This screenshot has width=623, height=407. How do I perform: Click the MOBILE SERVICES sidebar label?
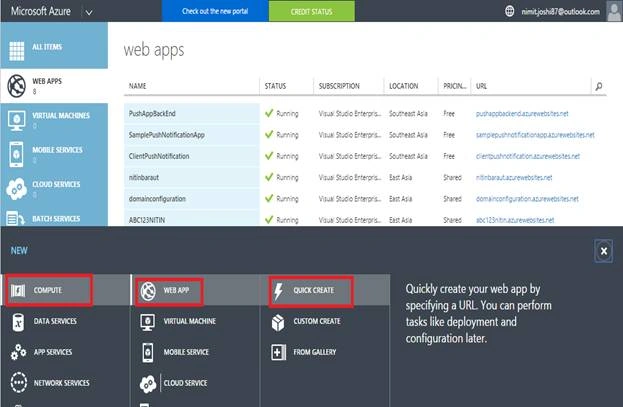point(57,150)
